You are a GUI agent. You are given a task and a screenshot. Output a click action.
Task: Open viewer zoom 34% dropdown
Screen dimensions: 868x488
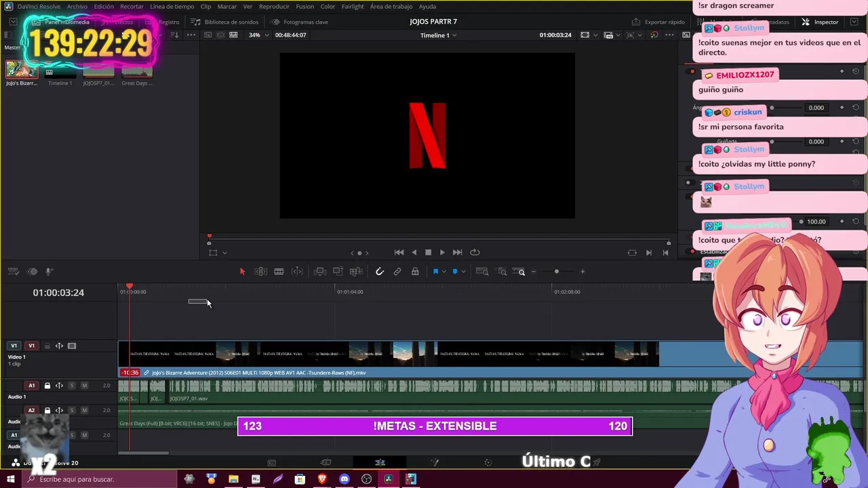258,35
